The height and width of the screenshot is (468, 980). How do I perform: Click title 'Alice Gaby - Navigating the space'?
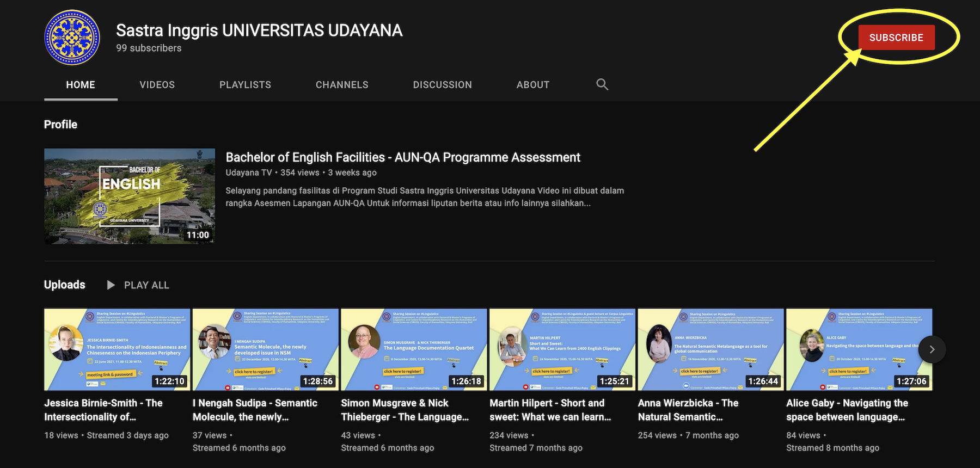pos(847,410)
